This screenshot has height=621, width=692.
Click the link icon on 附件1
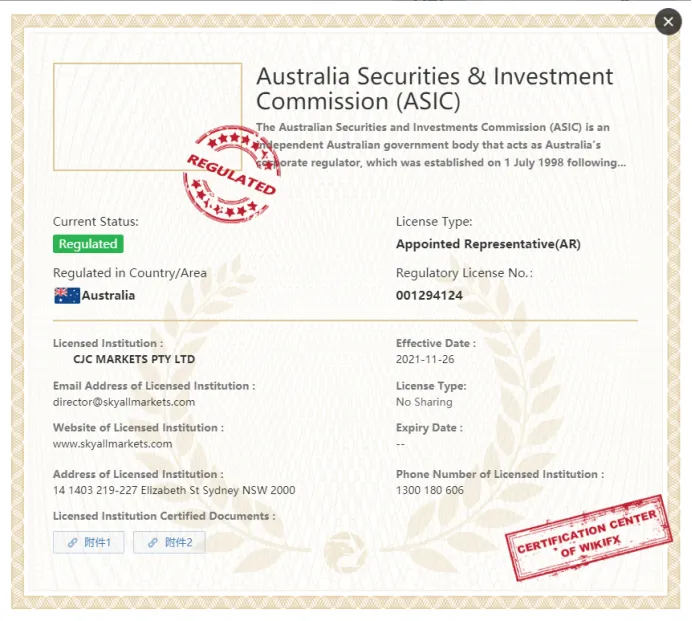[x=72, y=542]
